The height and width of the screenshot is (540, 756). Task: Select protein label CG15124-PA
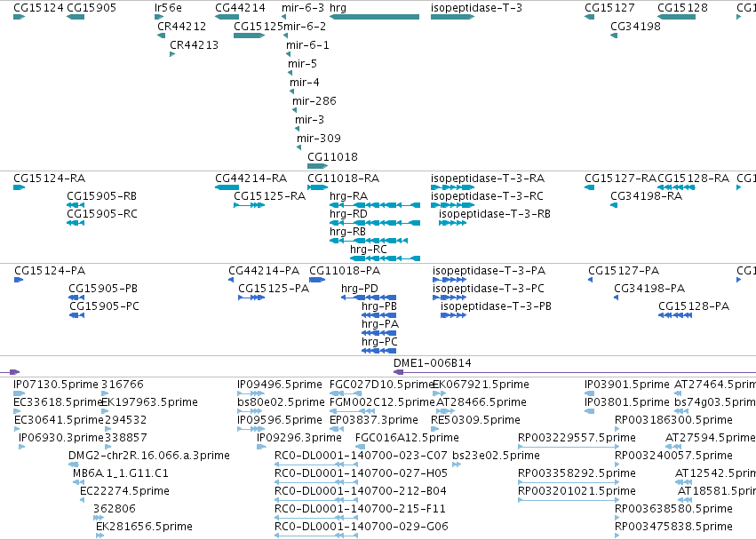(50, 271)
